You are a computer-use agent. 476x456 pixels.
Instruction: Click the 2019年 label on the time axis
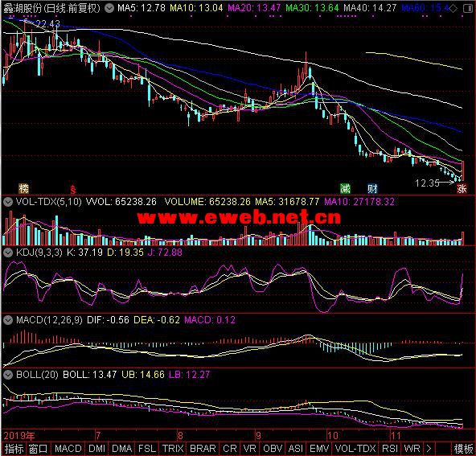click(x=19, y=436)
